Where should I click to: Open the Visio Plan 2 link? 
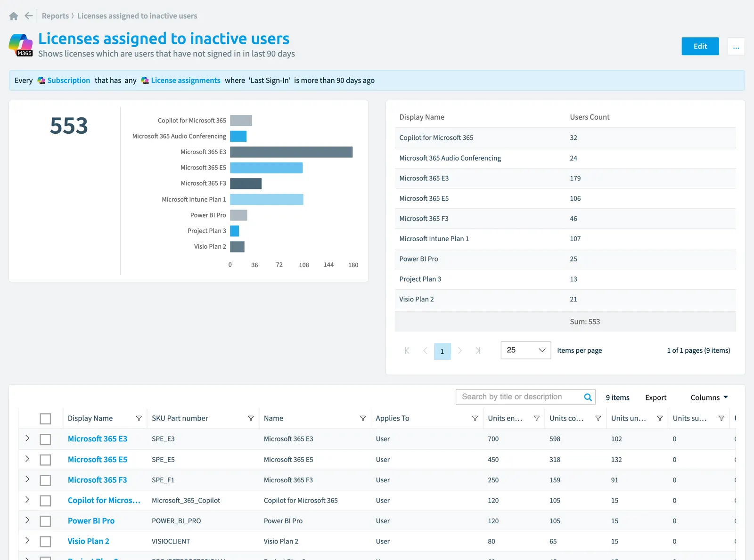(89, 541)
